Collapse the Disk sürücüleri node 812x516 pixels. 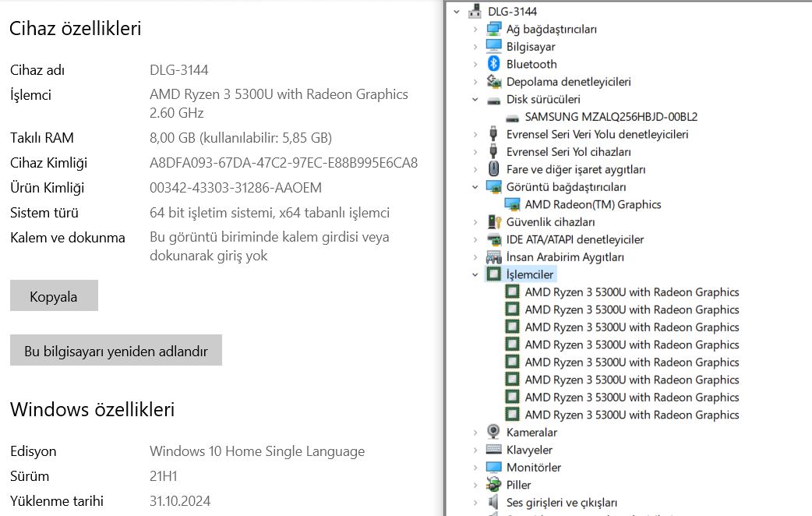tap(475, 100)
